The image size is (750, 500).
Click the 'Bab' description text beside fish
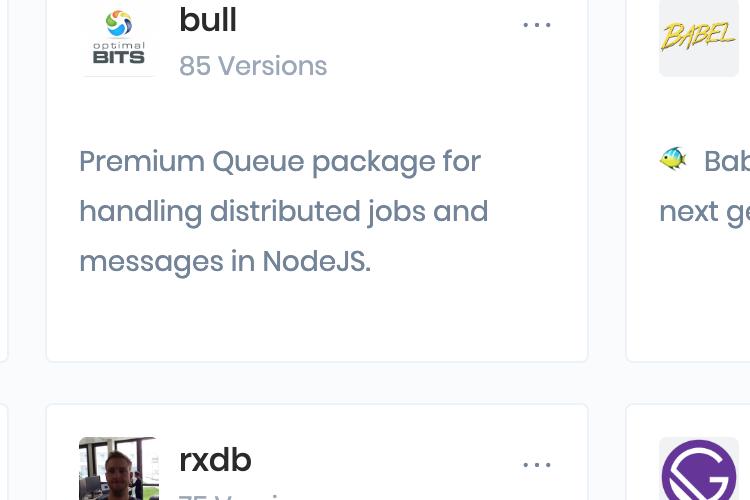[727, 161]
